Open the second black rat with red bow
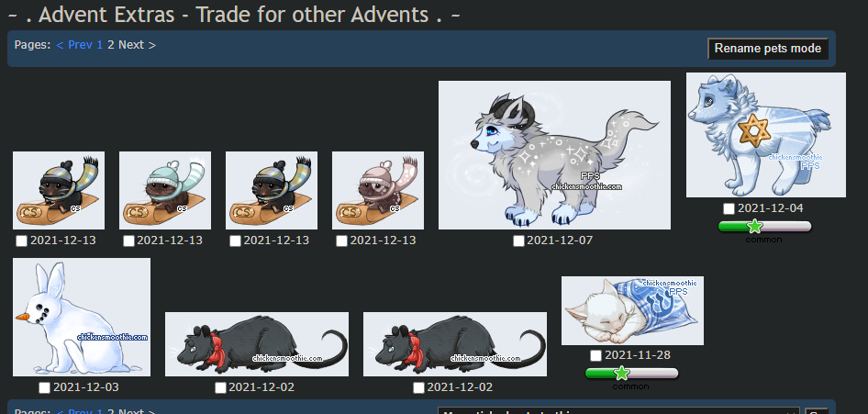 click(x=455, y=344)
